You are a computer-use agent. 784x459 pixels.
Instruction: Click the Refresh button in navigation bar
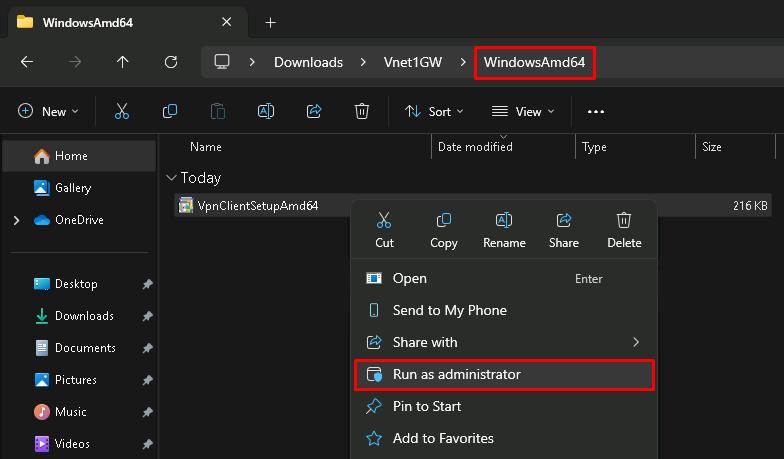(171, 62)
